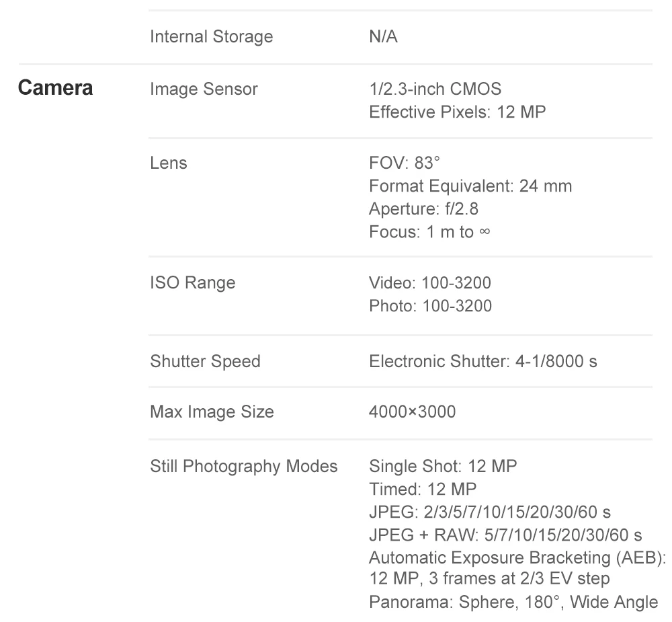Click the N/A storage value
Viewport: 672px width, 622px height.
tap(383, 37)
